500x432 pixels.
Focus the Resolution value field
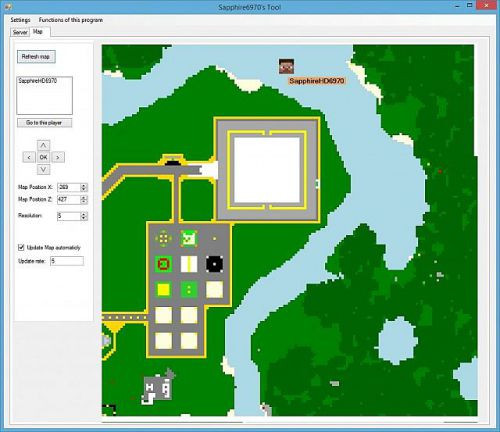[x=69, y=216]
